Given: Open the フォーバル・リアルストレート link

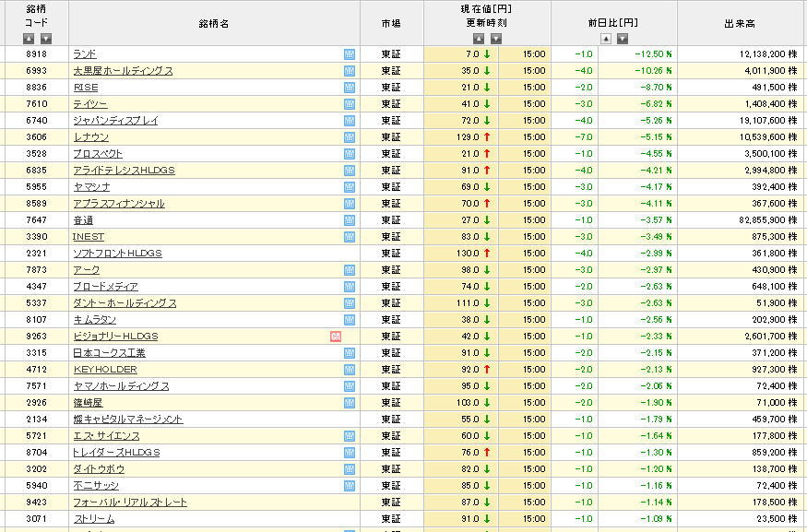Looking at the screenshot, I should [130, 502].
